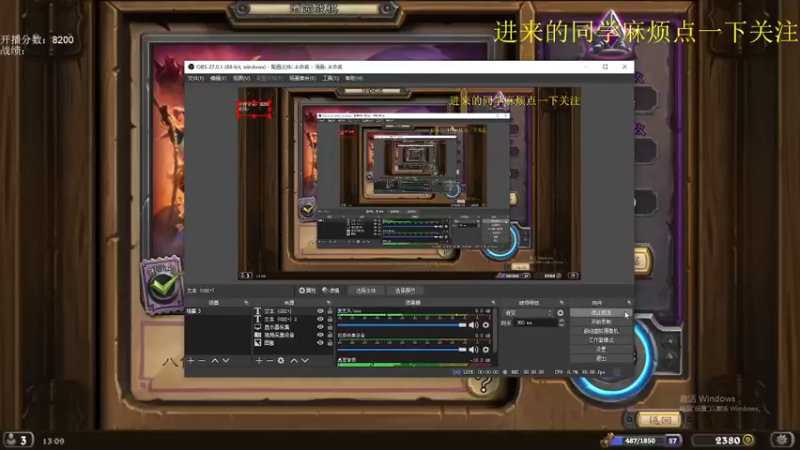Viewport: 800px width, 450px height.
Task: Toggle visibility eye of 图像 source
Action: coord(320,343)
